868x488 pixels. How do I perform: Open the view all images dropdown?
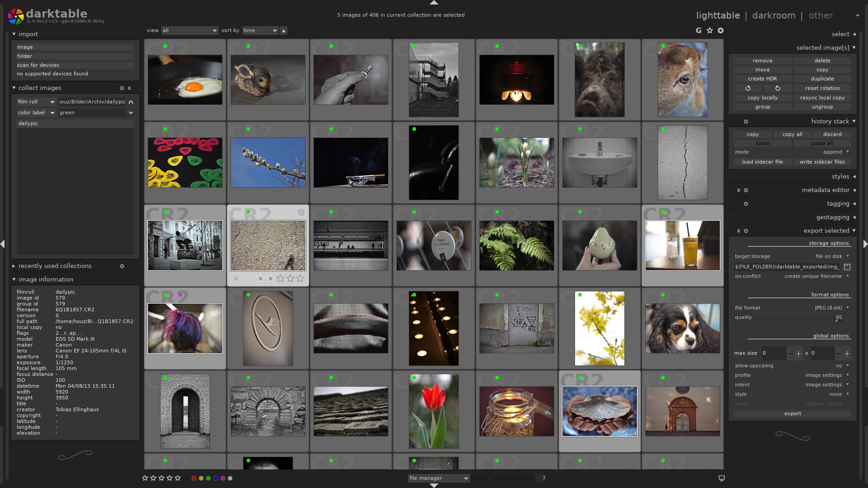pos(189,30)
